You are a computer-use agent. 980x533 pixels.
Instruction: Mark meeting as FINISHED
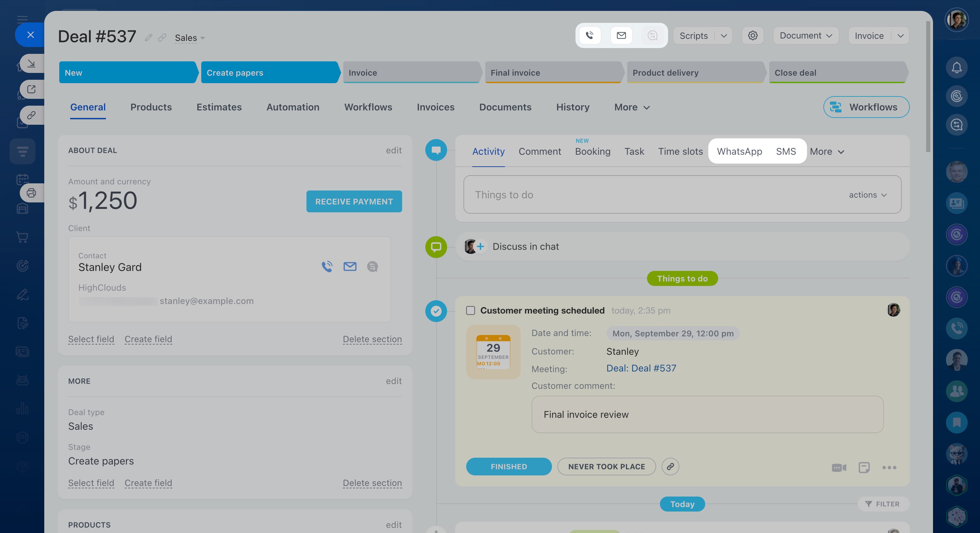point(508,466)
